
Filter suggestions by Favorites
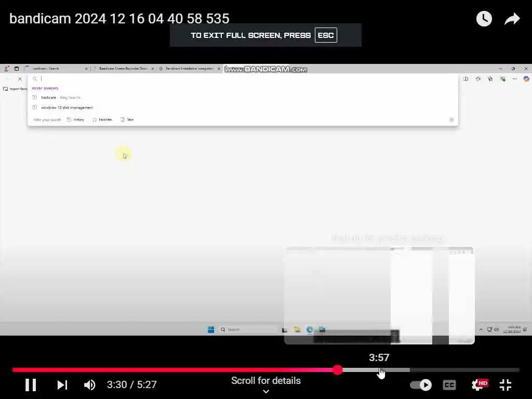(102, 120)
